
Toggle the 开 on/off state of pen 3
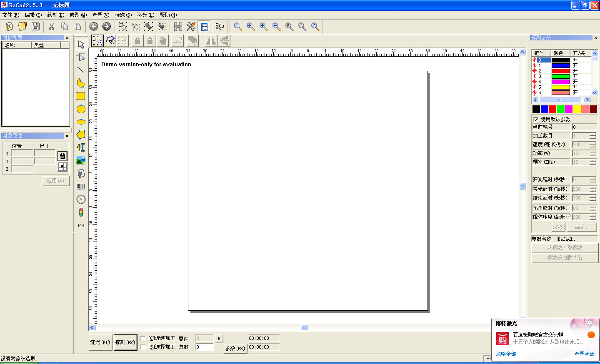point(575,76)
